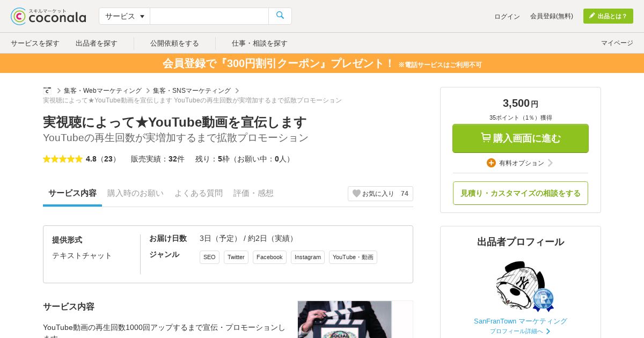Click the 3,500円 price text
This screenshot has width=644, height=338.
[521, 103]
